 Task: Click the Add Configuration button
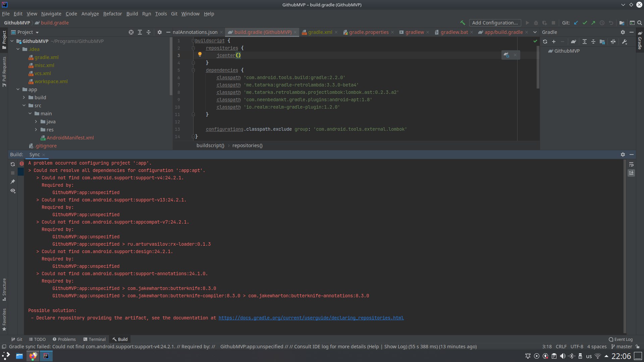[495, 23]
